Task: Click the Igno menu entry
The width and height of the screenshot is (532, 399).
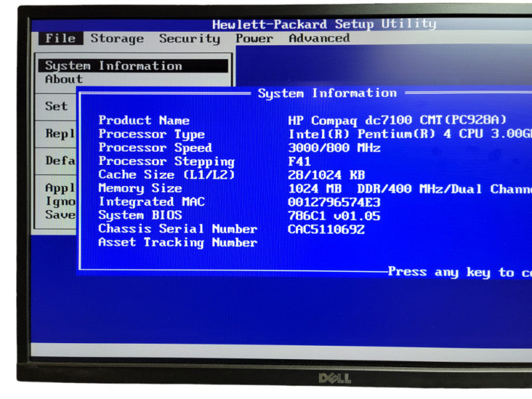Action: click(x=61, y=201)
